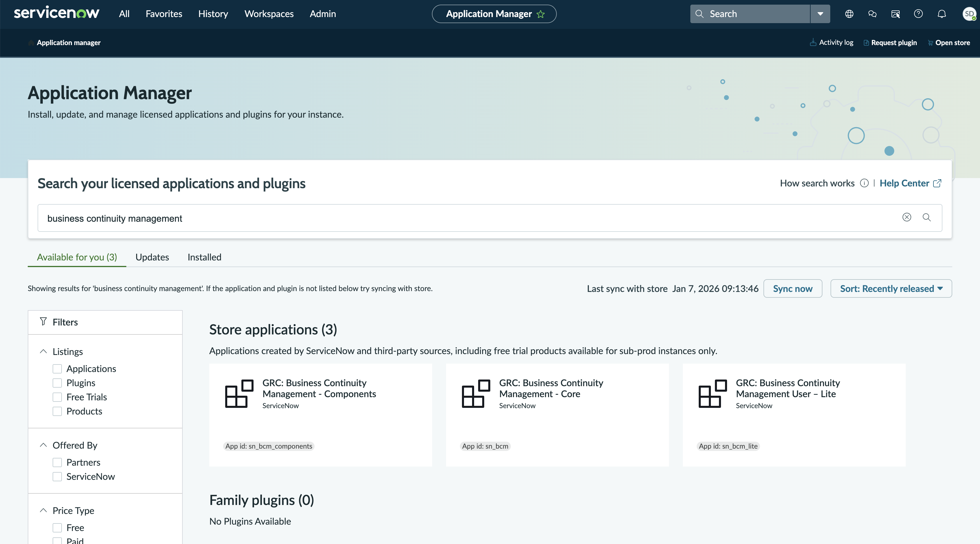Screen dimensions: 980x544
Task: Check the Applications filter
Action: pyautogui.click(x=57, y=369)
